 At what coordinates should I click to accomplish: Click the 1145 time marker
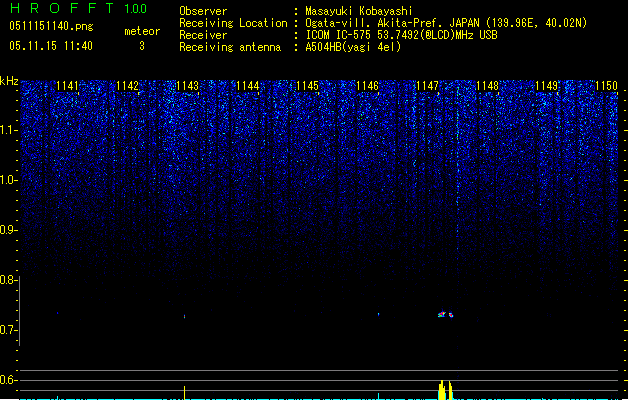coord(307,85)
